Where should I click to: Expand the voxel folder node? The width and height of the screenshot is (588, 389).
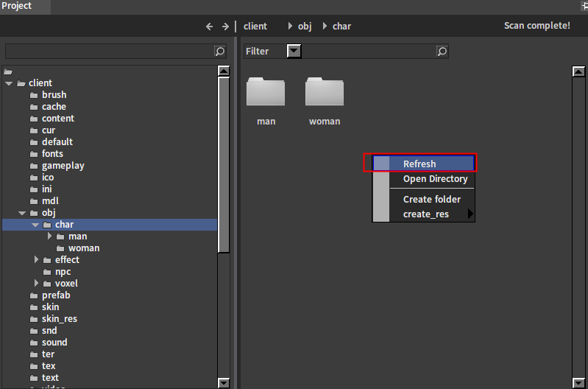pos(36,284)
